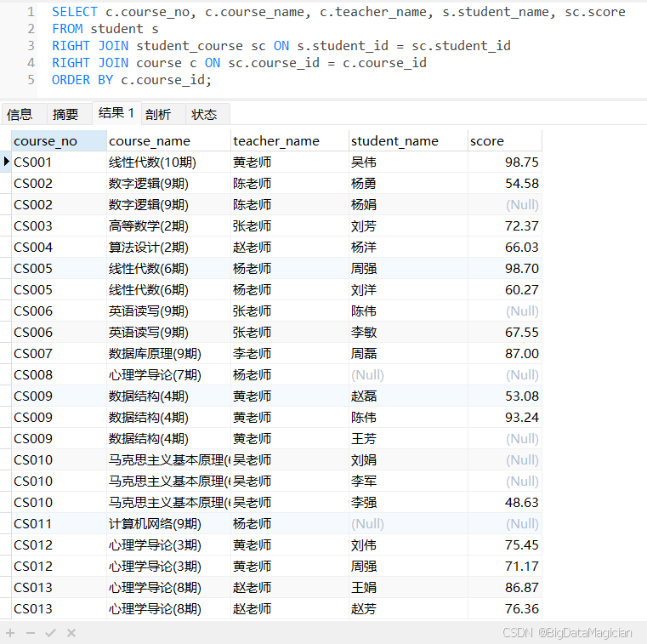Select the 结果 1 tab
This screenshot has height=644, width=647.
116,112
